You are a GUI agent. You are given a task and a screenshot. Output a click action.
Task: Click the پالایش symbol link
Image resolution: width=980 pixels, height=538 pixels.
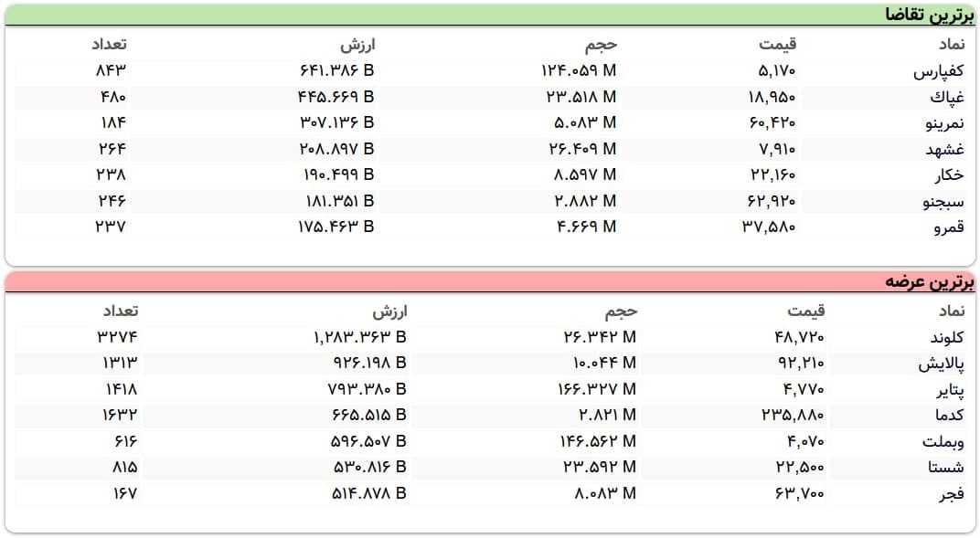[942, 364]
